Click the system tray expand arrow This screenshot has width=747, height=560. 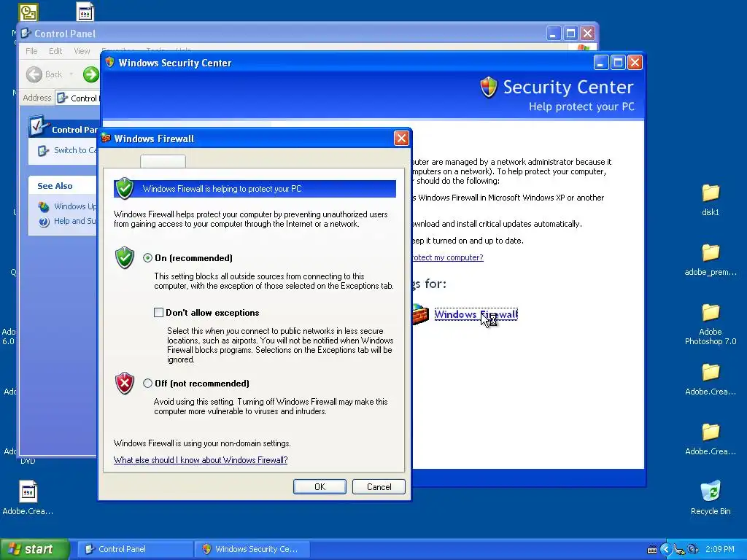tap(665, 550)
